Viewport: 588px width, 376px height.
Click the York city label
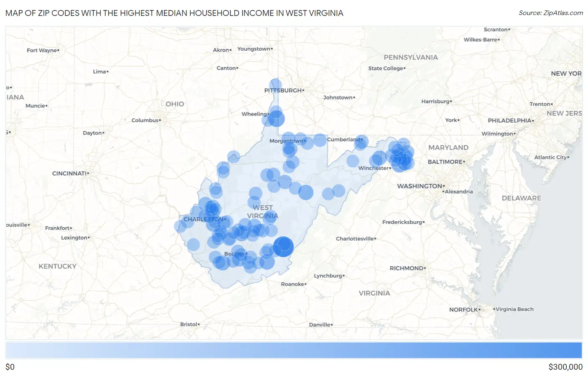point(451,120)
